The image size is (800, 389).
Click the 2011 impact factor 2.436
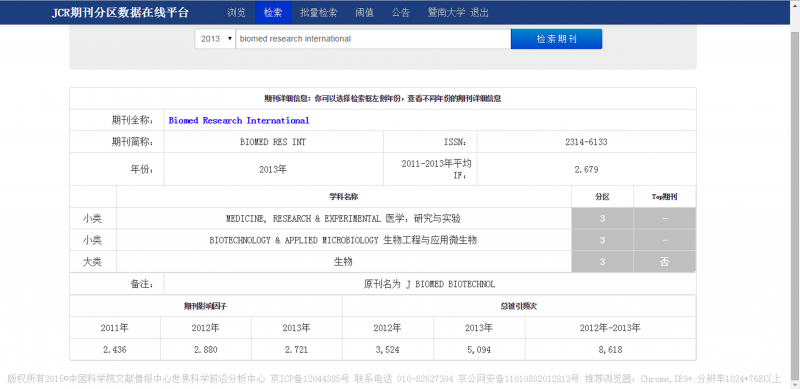point(115,350)
